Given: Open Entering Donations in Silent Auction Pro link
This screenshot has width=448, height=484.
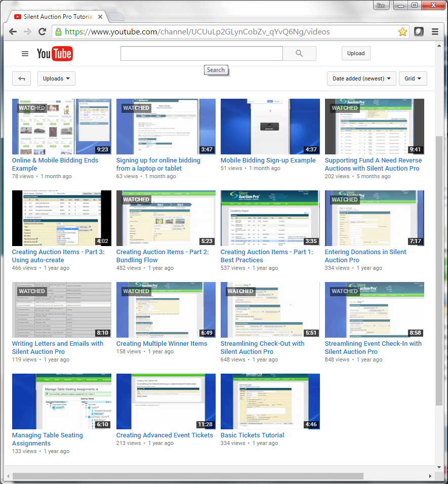Looking at the screenshot, I should [365, 256].
